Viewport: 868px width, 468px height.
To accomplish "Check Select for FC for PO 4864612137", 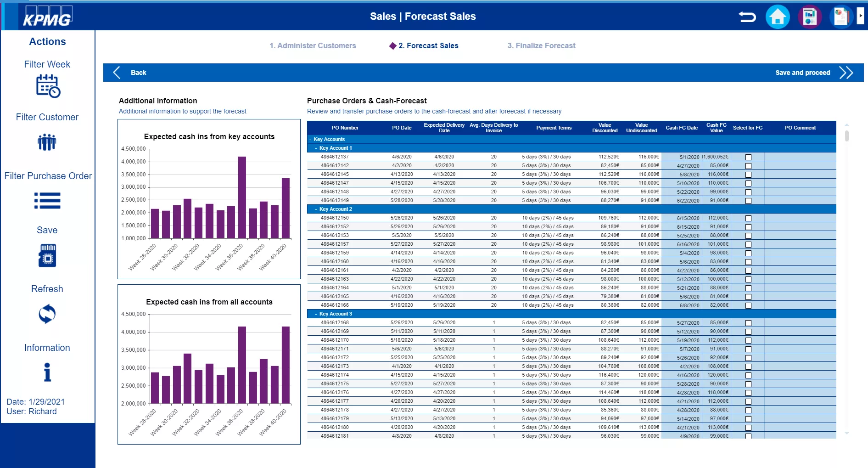I will (748, 157).
